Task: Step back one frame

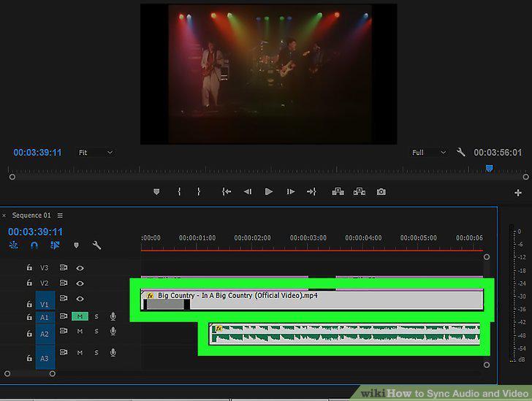Action: [248, 191]
